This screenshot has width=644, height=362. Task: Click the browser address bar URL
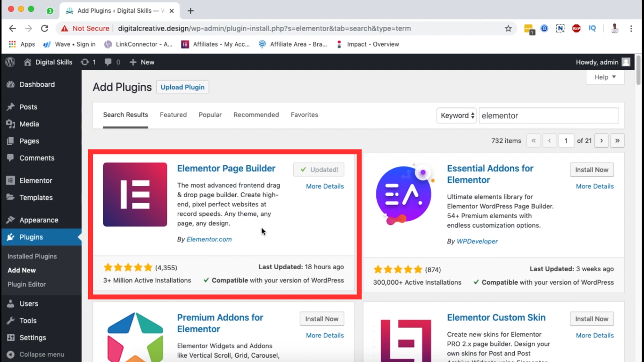pyautogui.click(x=264, y=28)
